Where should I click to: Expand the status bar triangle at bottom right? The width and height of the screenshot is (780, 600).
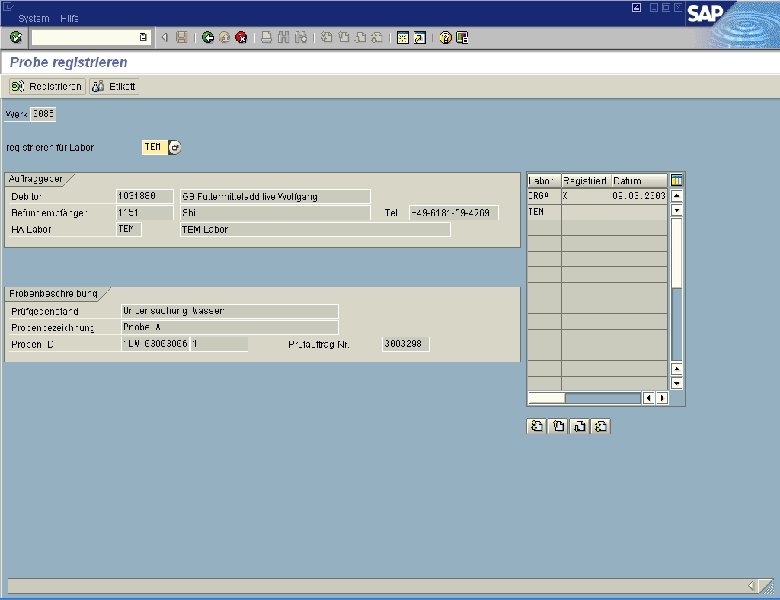[x=751, y=586]
